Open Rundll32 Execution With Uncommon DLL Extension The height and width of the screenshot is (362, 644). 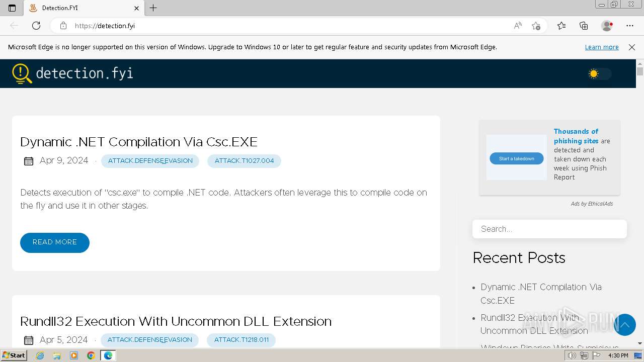tap(176, 321)
